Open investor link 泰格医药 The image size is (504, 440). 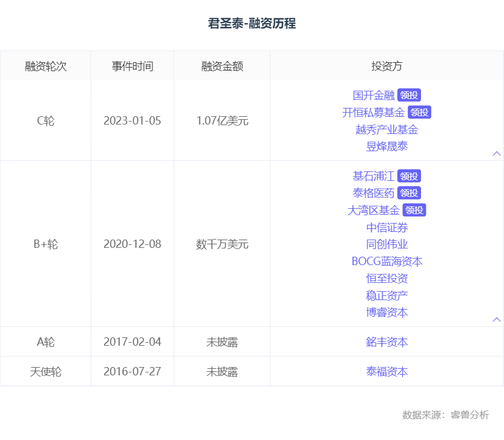[x=374, y=193]
